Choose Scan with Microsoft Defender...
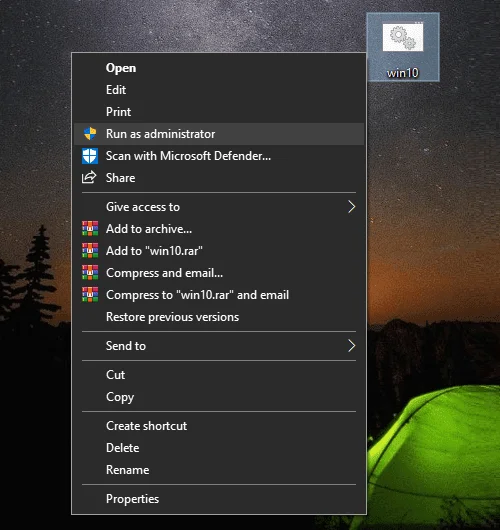 (219, 156)
